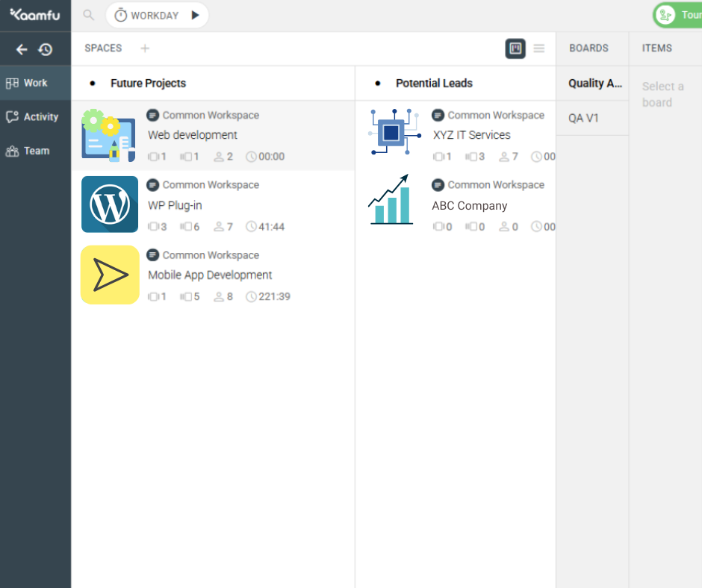
Task: Click the Kaamfu logo
Action: tap(35, 15)
